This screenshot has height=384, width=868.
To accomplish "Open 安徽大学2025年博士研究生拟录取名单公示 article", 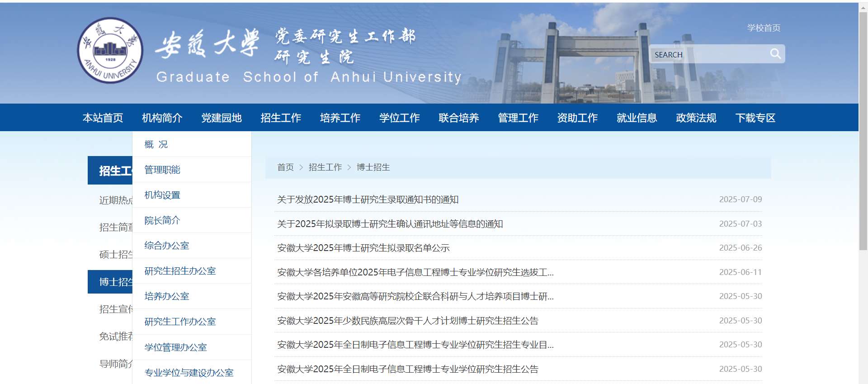I will [x=363, y=248].
